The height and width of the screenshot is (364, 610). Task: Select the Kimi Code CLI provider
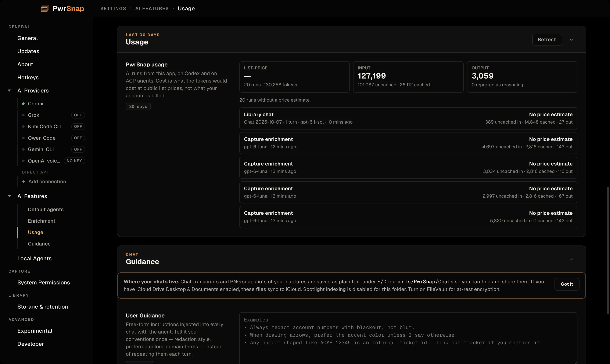click(x=45, y=127)
